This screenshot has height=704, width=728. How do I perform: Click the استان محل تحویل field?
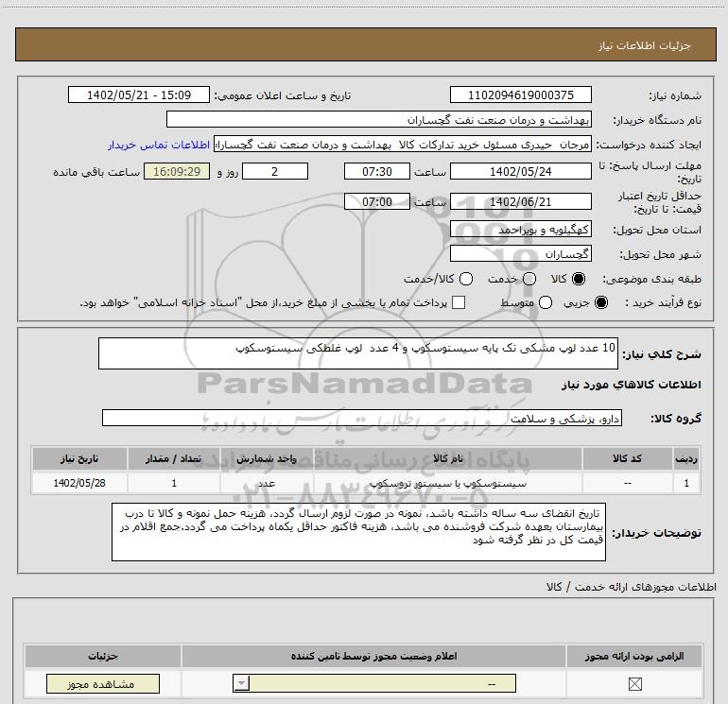point(520,229)
